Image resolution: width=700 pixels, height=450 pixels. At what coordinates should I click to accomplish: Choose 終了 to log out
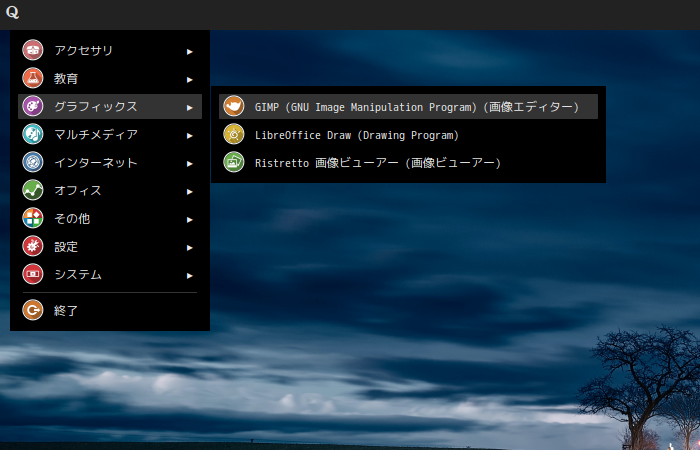pyautogui.click(x=110, y=310)
